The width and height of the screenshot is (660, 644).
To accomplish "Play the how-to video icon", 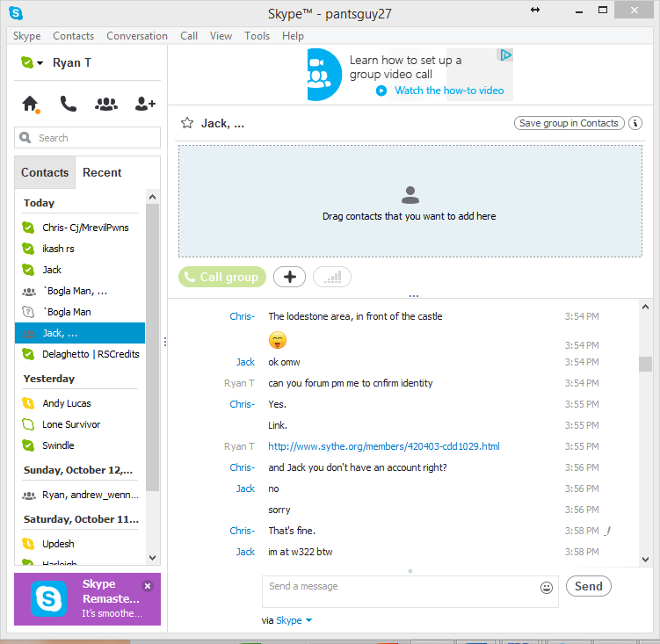I will 381,90.
